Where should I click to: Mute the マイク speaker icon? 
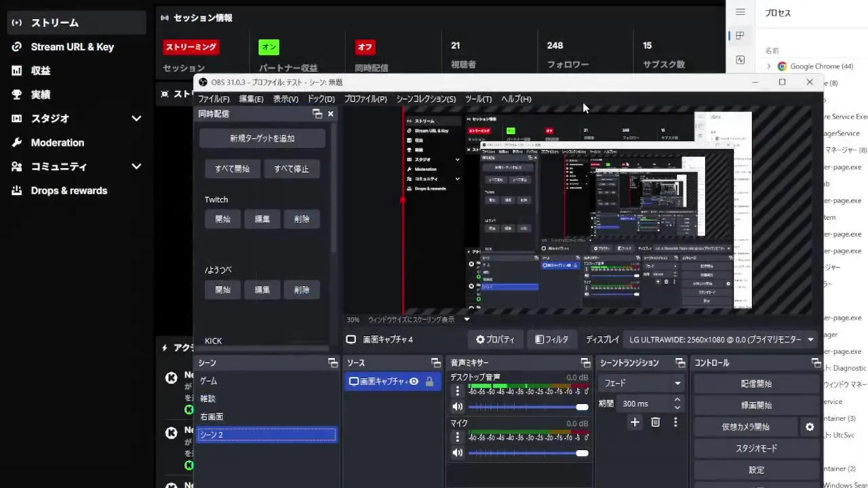[x=458, y=453]
